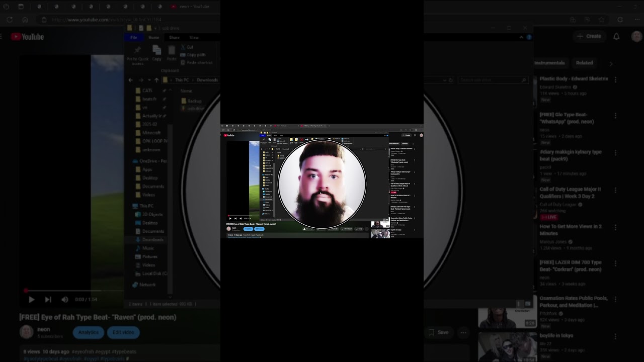644x362 pixels.
Task: Click the lock icon beside the YouTube URL
Action: (x=44, y=20)
